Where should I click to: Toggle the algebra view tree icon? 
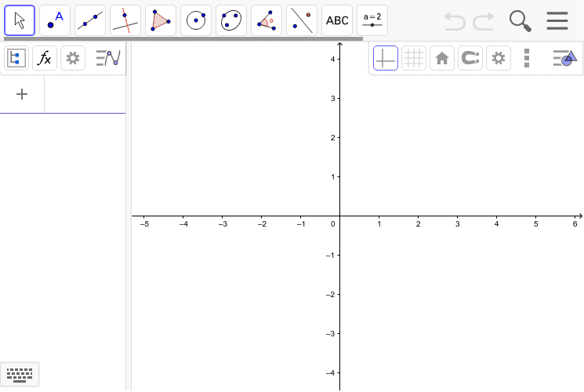point(16,58)
